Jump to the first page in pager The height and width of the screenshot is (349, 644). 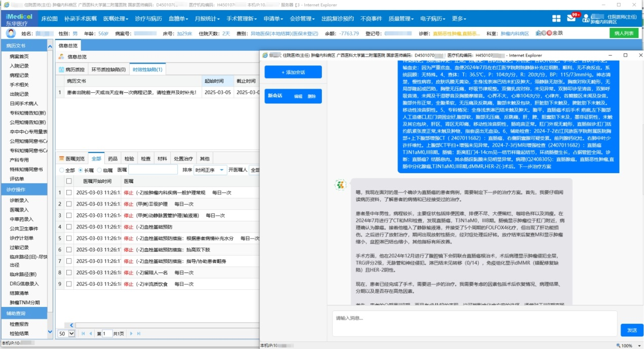[x=84, y=334]
